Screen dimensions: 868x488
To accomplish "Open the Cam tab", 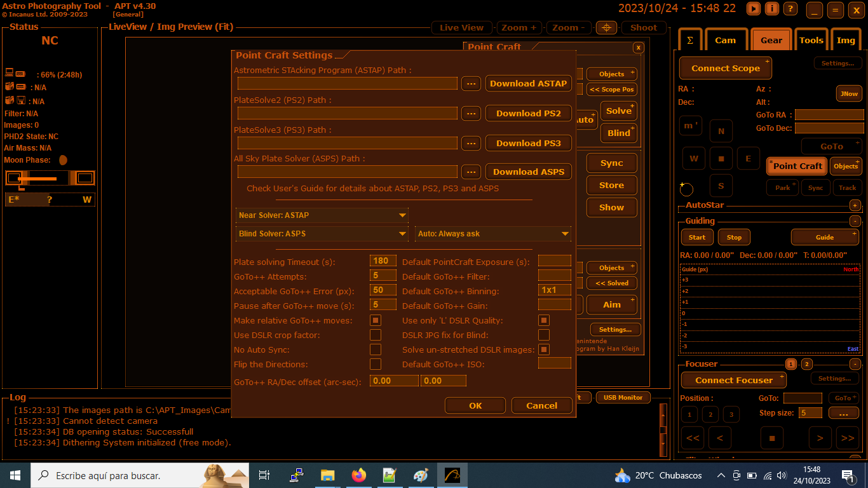I will pyautogui.click(x=725, y=39).
